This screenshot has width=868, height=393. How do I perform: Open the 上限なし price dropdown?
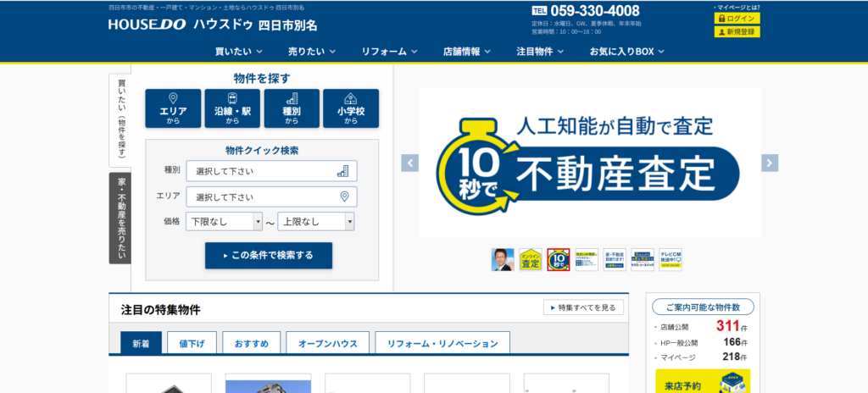(x=316, y=222)
